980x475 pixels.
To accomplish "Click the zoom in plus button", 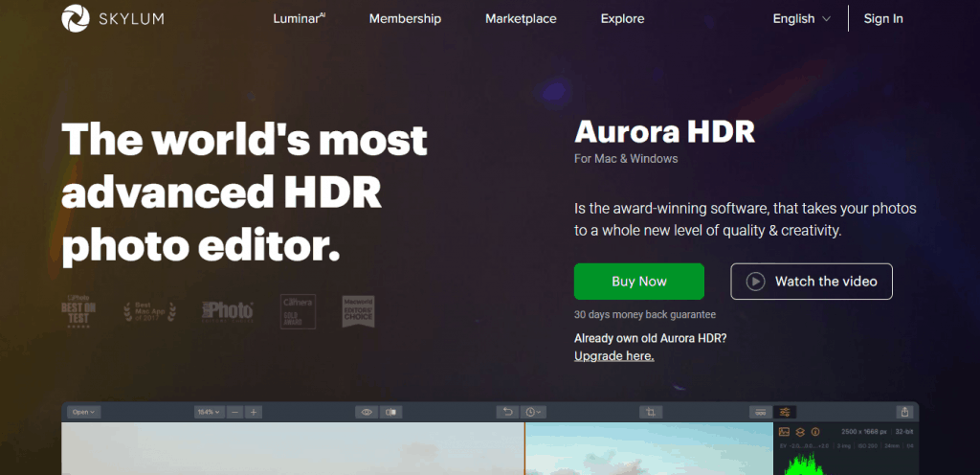I will tap(253, 412).
